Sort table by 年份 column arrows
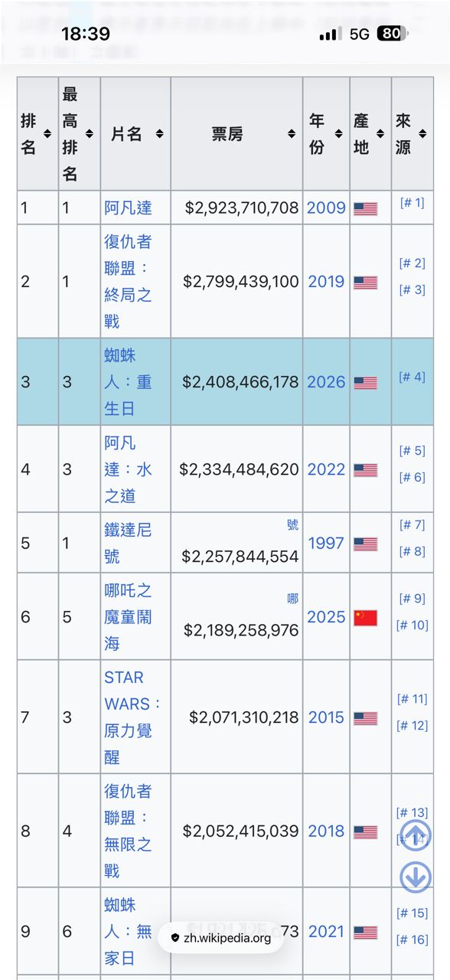Screen dimensions: 450x980 tap(338, 134)
